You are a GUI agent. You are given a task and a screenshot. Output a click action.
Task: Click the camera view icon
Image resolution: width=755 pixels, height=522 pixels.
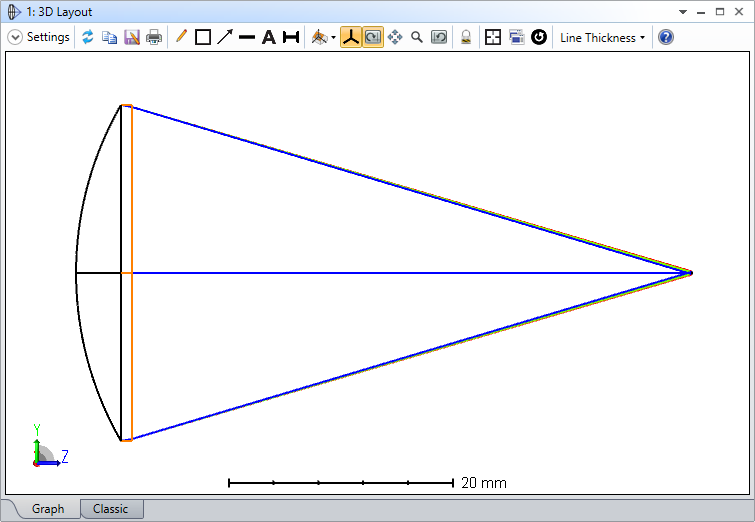click(320, 37)
